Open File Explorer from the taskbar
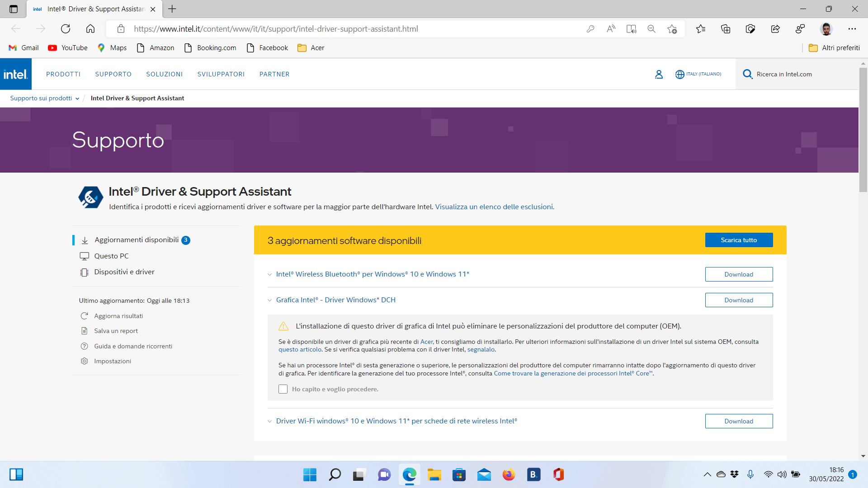The width and height of the screenshot is (868, 488). coord(434,474)
